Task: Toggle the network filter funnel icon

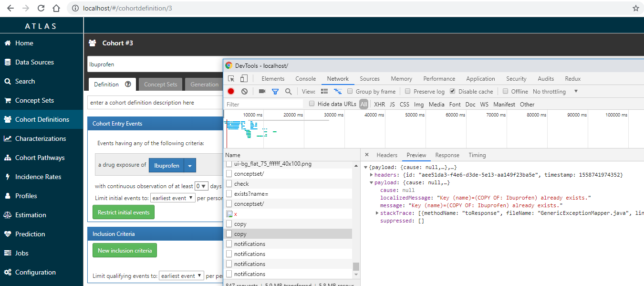Action: [275, 91]
